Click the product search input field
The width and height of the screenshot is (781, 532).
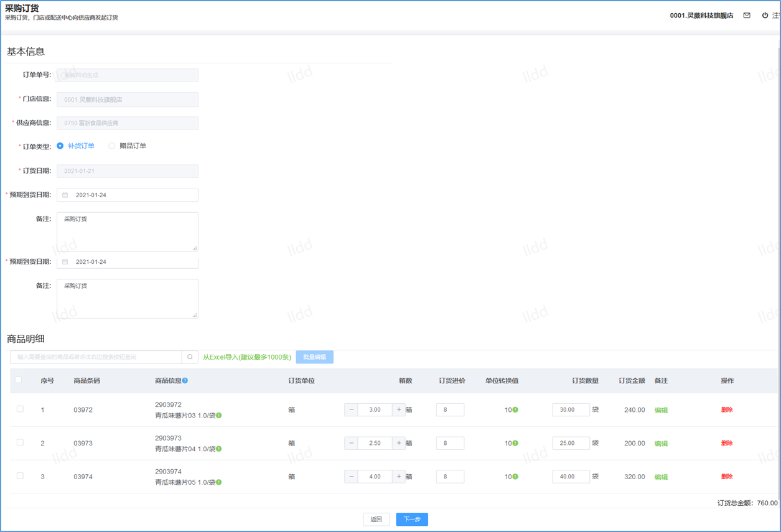click(96, 357)
